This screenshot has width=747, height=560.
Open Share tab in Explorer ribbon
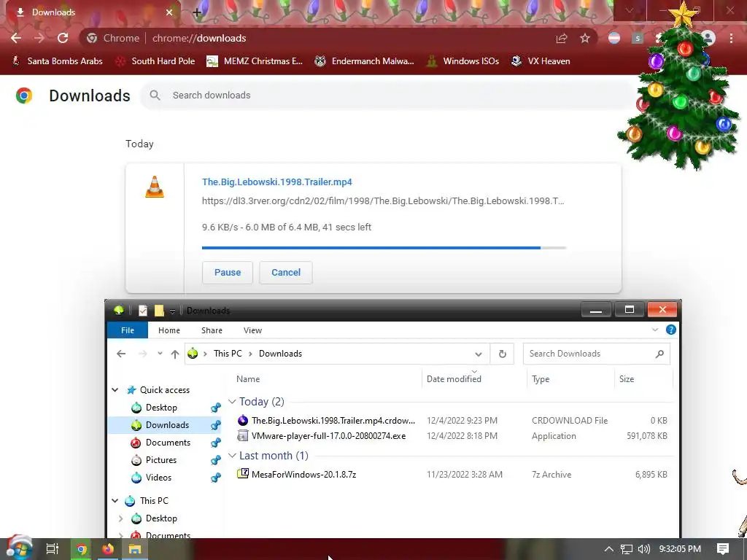click(x=212, y=330)
